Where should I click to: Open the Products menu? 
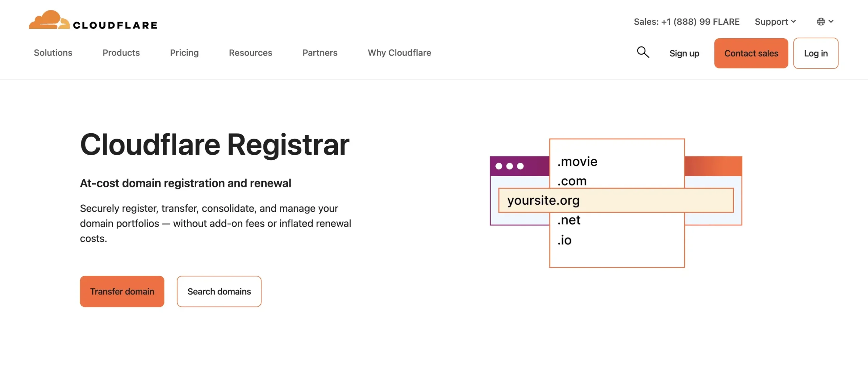pos(121,53)
